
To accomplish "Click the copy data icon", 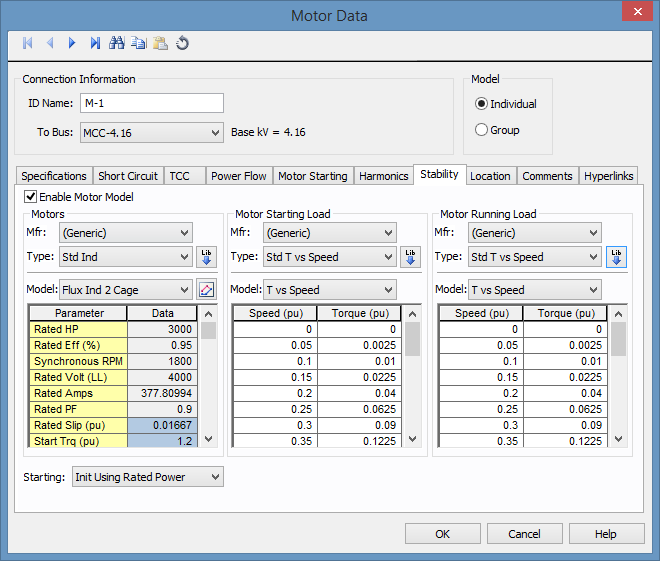I will pos(138,43).
